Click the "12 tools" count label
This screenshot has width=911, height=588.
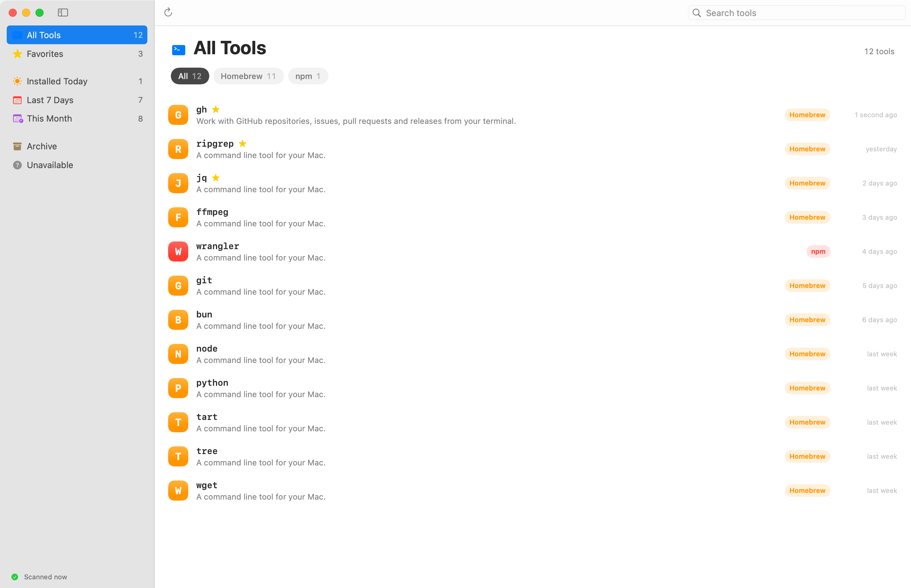coord(879,52)
